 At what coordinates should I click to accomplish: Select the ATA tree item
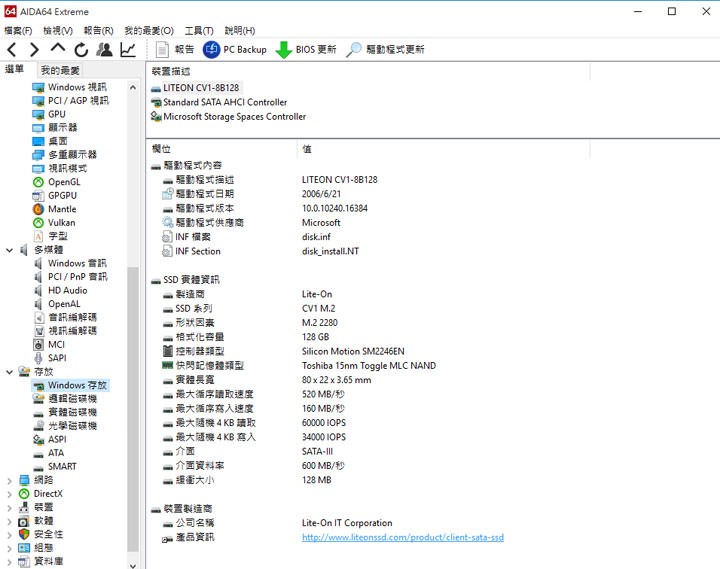(x=56, y=453)
